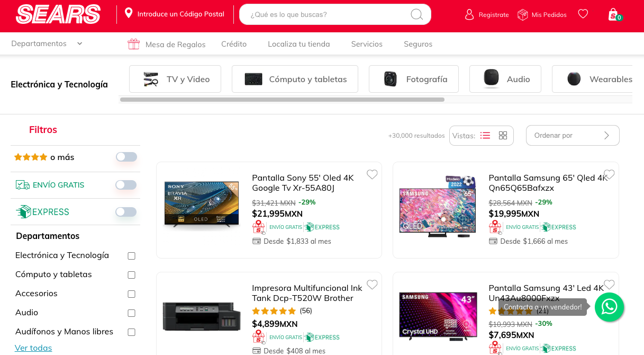The width and height of the screenshot is (644, 355).
Task: Open WhatsApp contact seller button
Action: click(610, 307)
